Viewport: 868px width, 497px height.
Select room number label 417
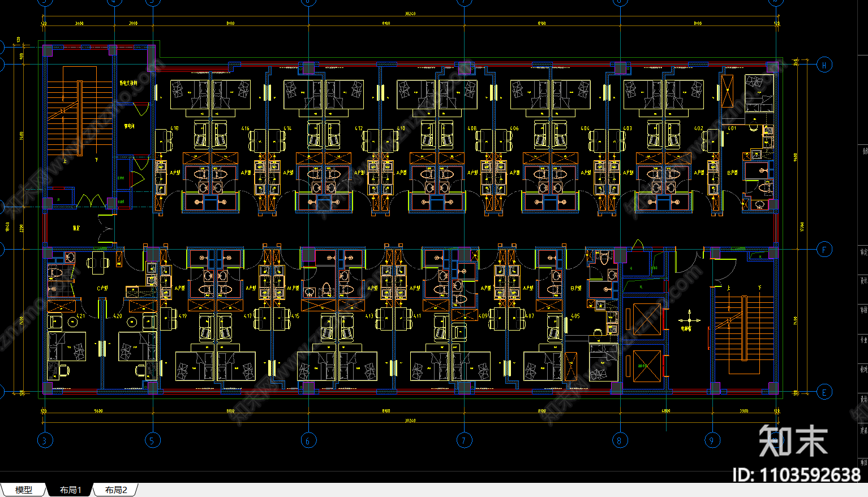tap(248, 316)
